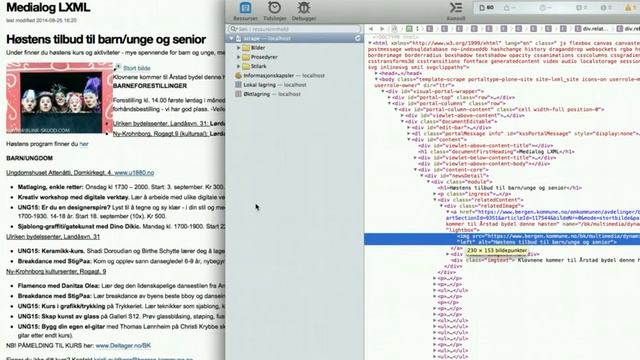Collapse the relatedContent div node
The image size is (640, 360).
pos(435,200)
